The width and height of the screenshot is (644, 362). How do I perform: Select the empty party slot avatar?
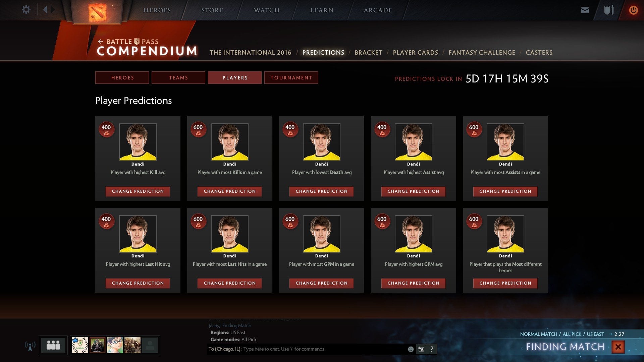[x=150, y=345]
